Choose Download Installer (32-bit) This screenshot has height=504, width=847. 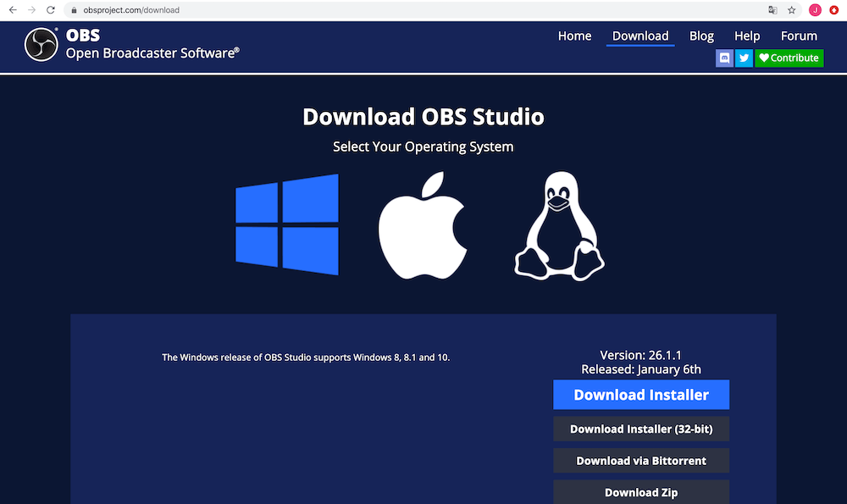(x=641, y=429)
